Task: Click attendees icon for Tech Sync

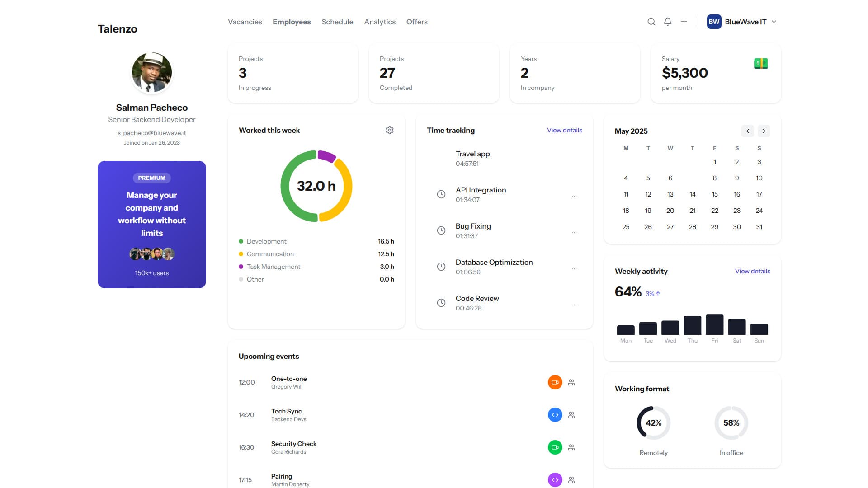Action: 571,415
